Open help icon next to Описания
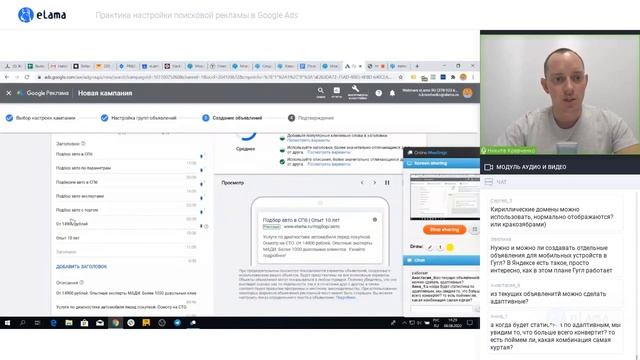The image size is (640, 360). pos(82,282)
